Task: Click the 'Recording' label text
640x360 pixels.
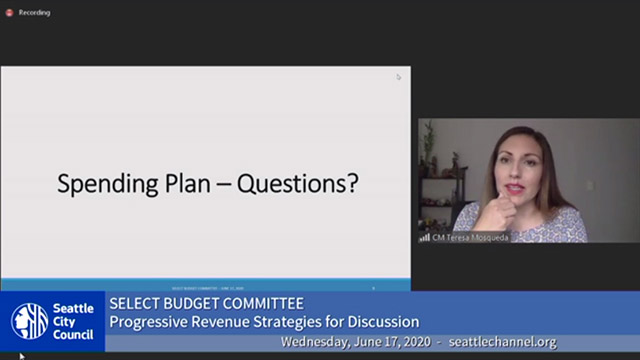Action: [x=34, y=13]
